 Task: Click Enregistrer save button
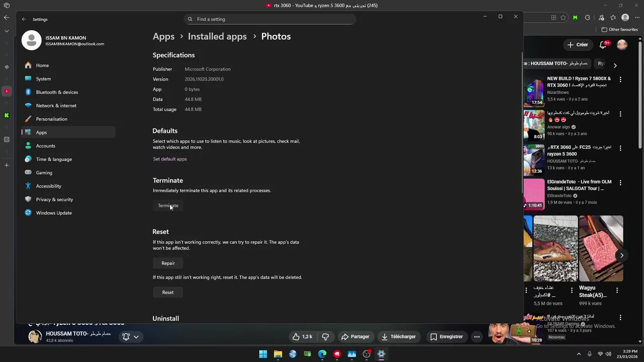point(446,337)
